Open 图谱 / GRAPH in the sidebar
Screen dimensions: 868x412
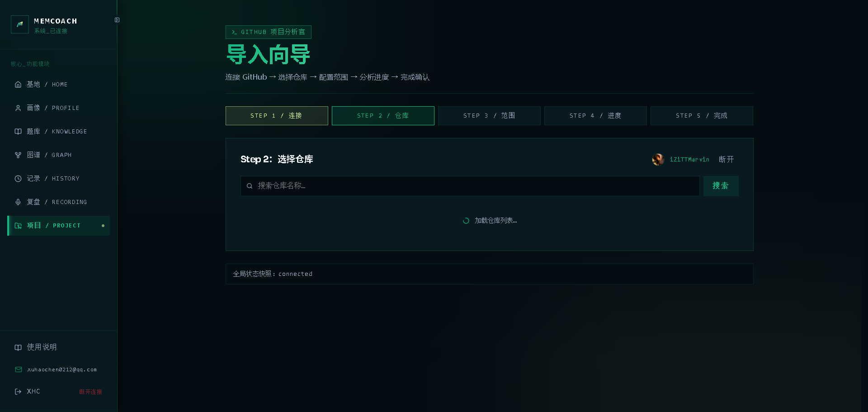click(59, 155)
